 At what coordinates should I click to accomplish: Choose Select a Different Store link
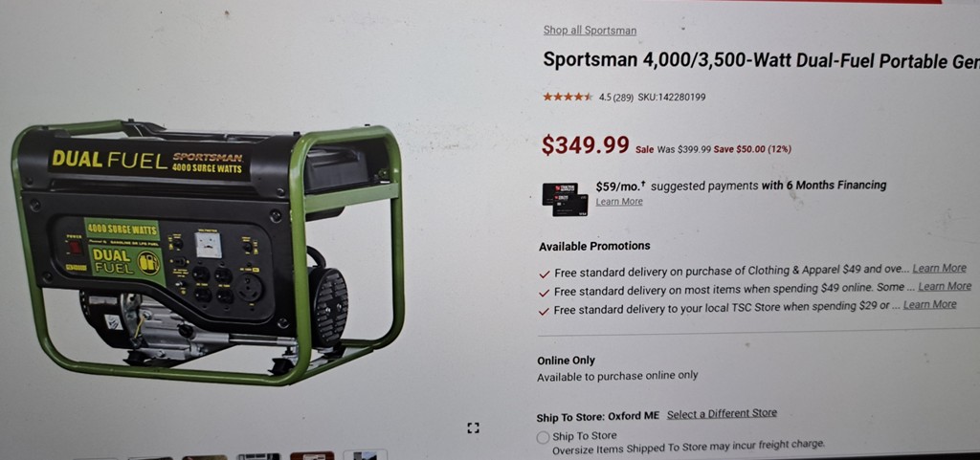[722, 413]
